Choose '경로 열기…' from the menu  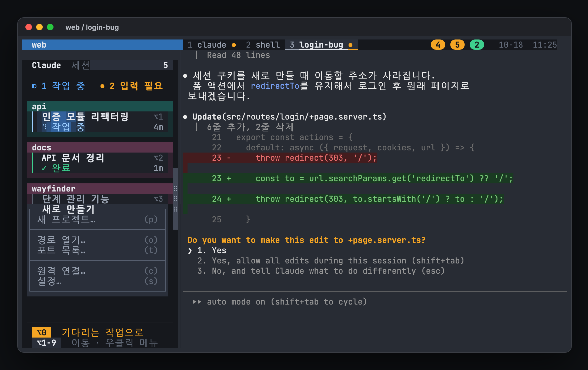click(x=97, y=240)
